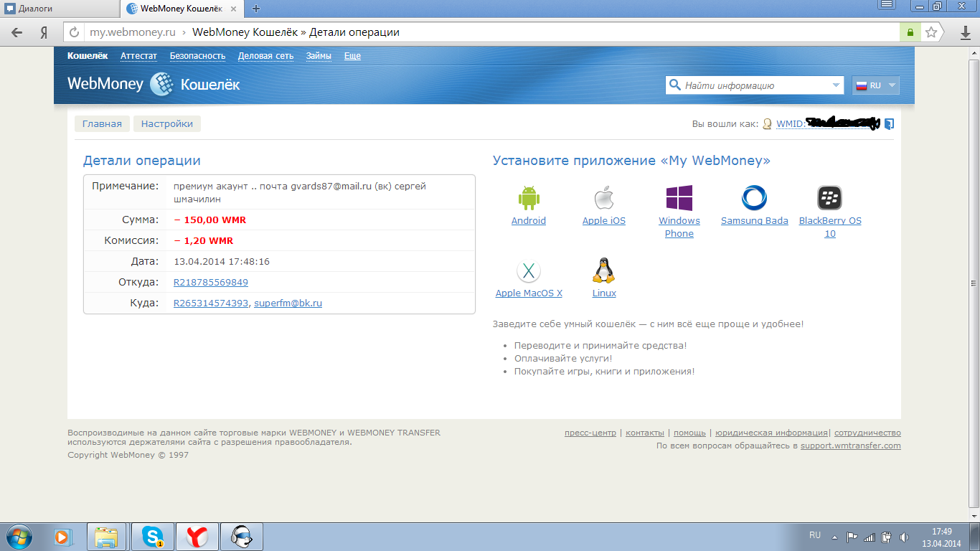The image size is (980, 551).
Task: Open the контакты footer link
Action: (645, 433)
